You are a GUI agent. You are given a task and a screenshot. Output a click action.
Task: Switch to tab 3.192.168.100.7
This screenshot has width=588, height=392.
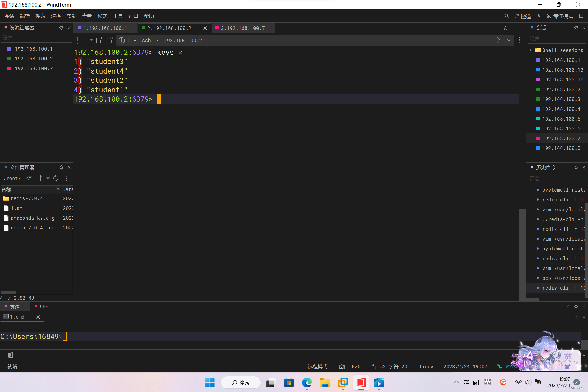[x=242, y=28]
